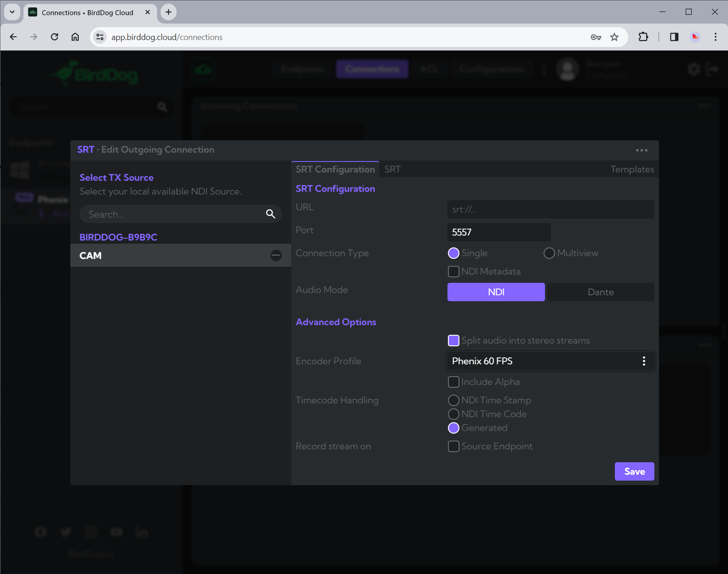Viewport: 728px width, 574px height.
Task: Open the three-dot menu in dialog header
Action: point(642,150)
